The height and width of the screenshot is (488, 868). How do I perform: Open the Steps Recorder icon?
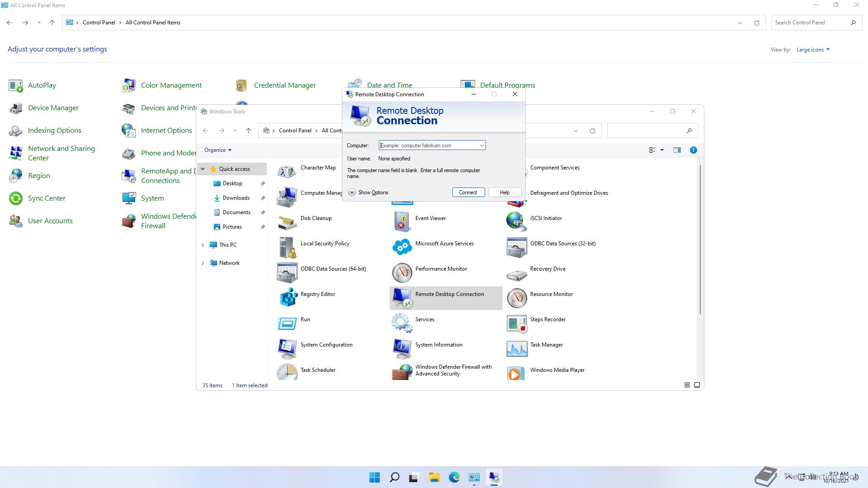tap(517, 323)
